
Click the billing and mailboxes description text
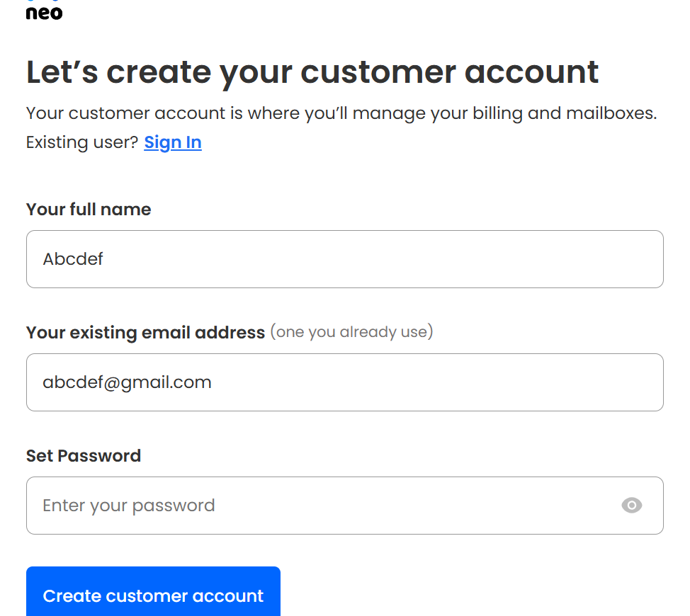point(341,113)
